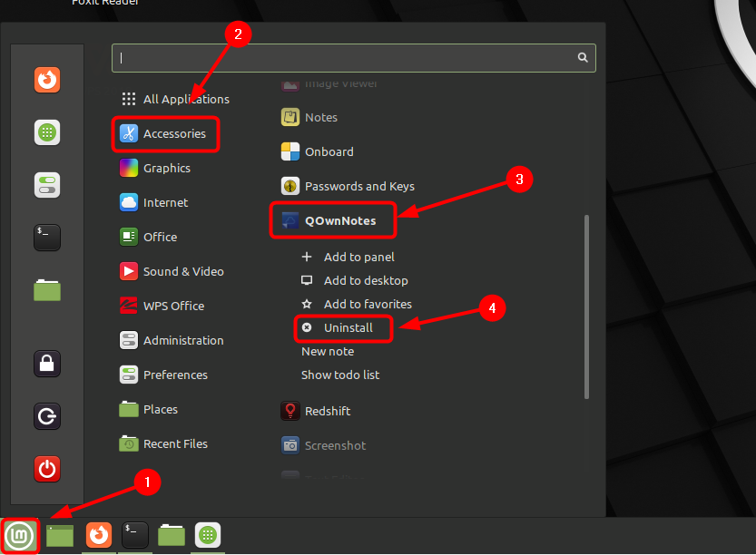Click the Redshift app icon
Image resolution: width=756 pixels, height=555 pixels.
coord(290,411)
